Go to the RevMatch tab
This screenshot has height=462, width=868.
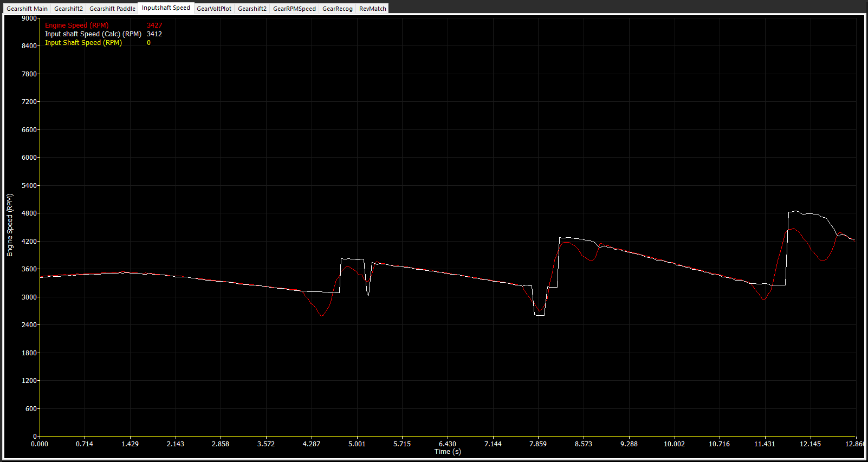372,9
